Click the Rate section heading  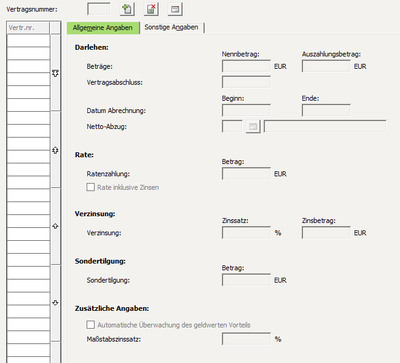pos(84,155)
